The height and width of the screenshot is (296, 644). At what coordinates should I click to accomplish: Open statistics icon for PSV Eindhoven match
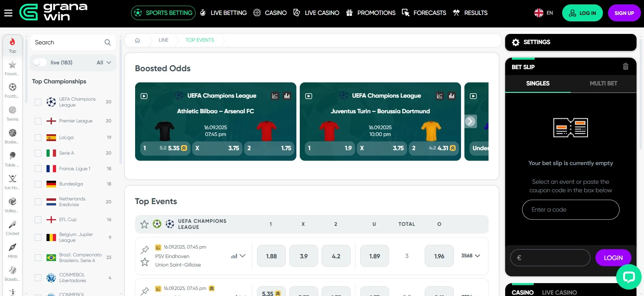234,256
